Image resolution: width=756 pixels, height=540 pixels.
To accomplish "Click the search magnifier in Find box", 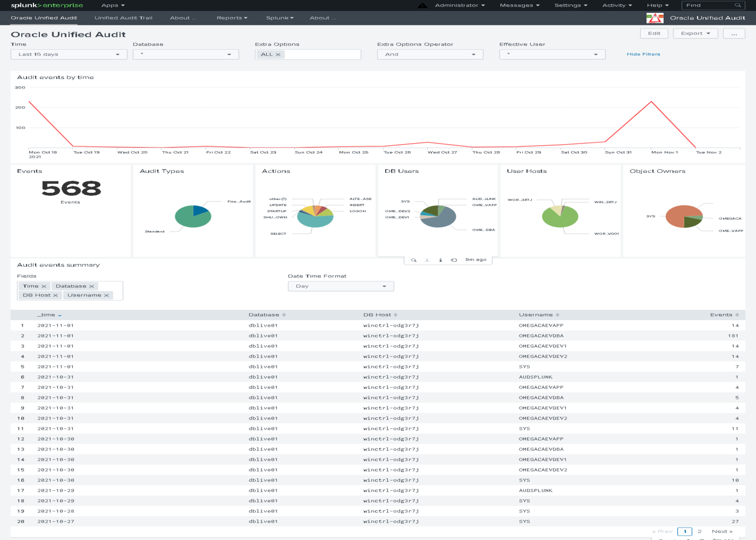I will click(738, 5).
